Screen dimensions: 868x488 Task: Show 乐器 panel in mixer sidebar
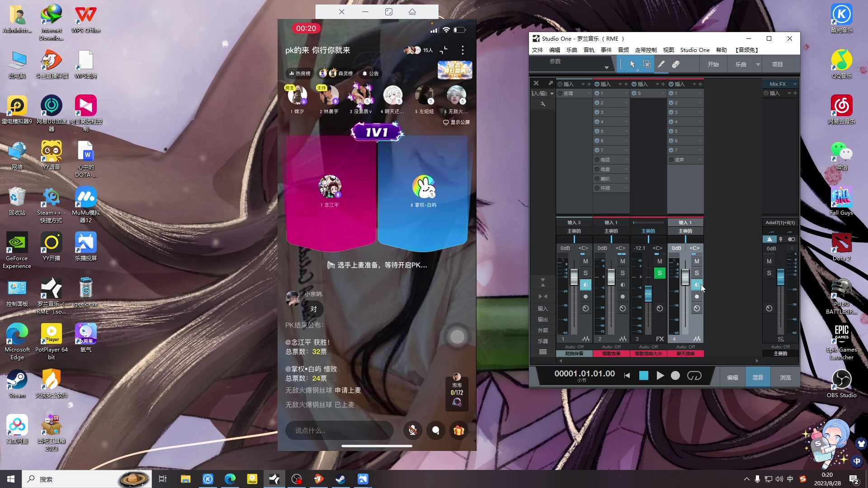(x=542, y=341)
